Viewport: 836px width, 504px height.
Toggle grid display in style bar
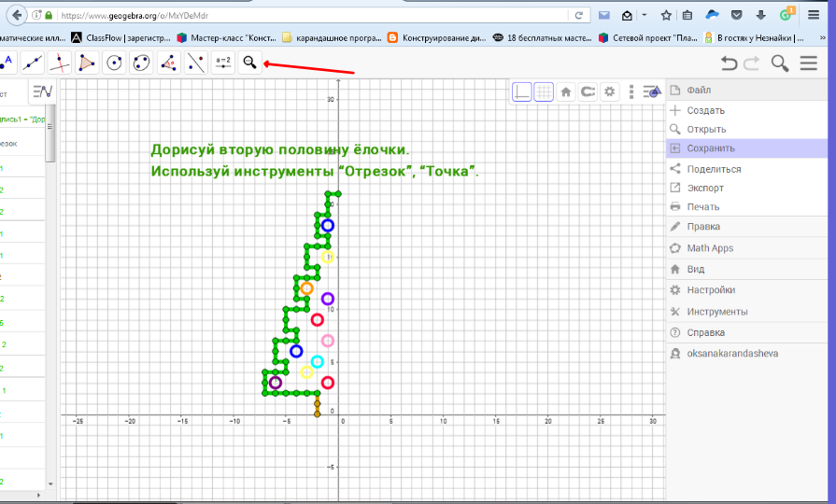point(543,91)
